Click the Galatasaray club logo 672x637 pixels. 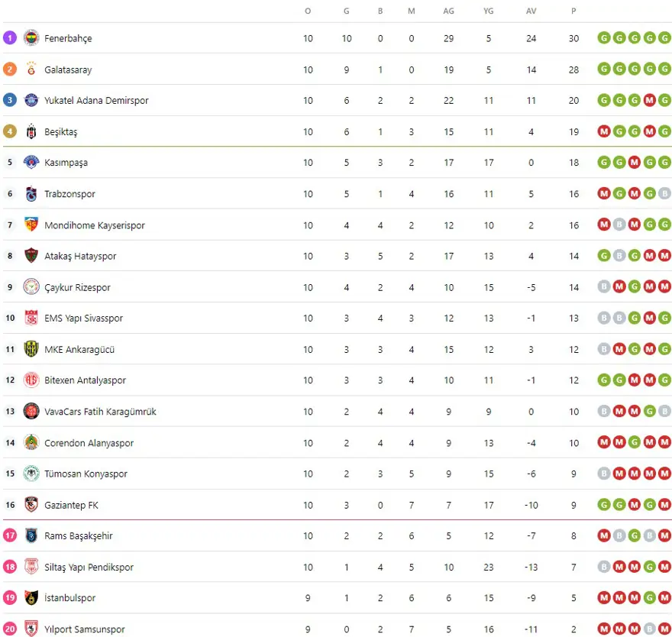pos(31,70)
